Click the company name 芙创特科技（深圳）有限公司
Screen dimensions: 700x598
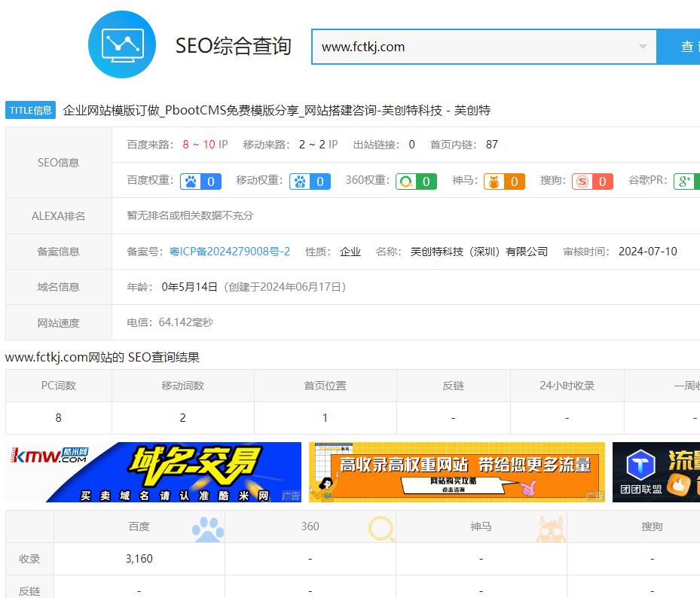pyautogui.click(x=479, y=252)
